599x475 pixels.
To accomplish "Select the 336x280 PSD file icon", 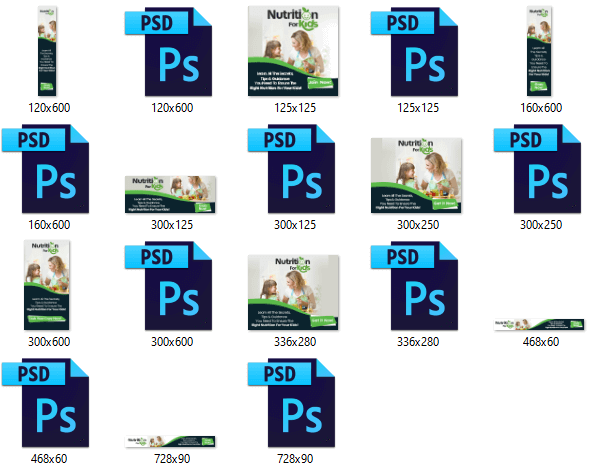I will click(x=414, y=285).
